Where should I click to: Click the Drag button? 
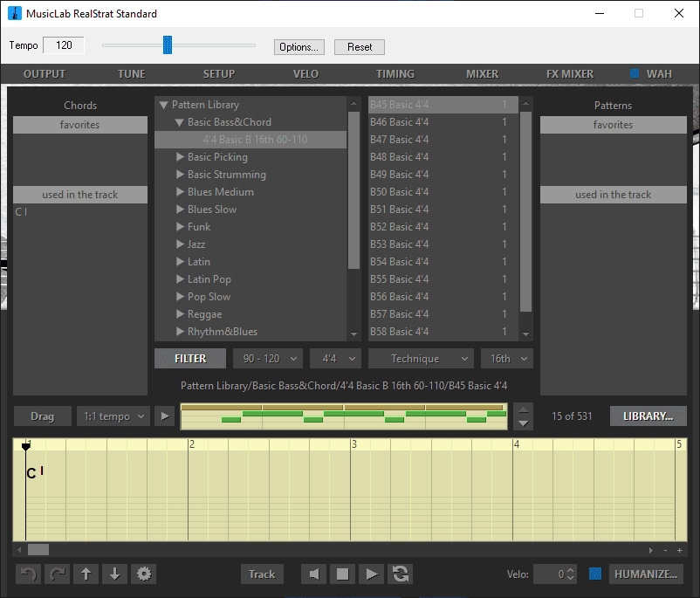tap(43, 416)
